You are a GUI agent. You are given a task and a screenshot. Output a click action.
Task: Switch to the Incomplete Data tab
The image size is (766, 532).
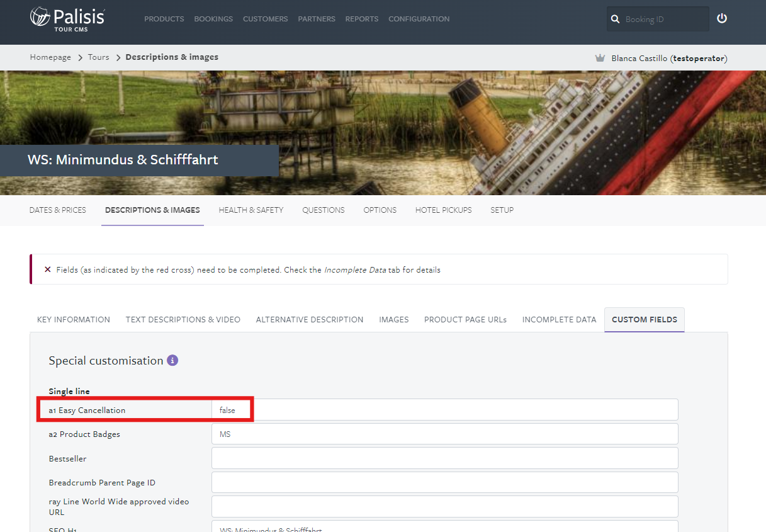(x=559, y=320)
